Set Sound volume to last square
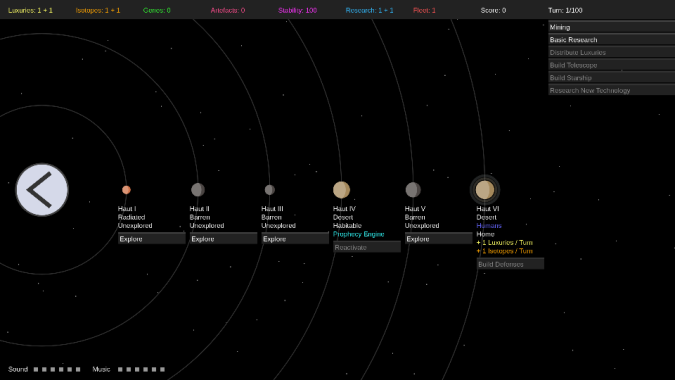The height and width of the screenshot is (380, 675). [78, 369]
